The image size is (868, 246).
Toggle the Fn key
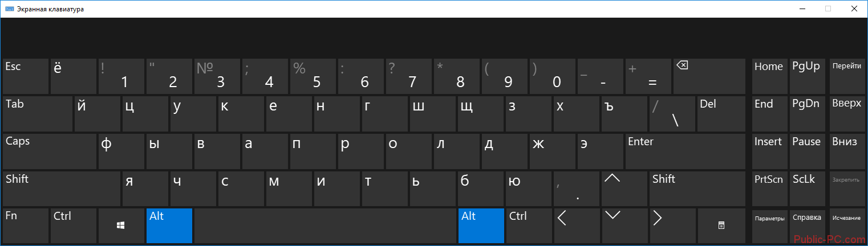(25, 225)
